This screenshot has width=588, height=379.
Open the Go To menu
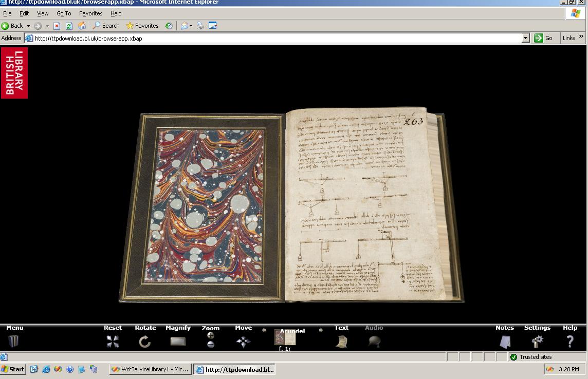(x=64, y=13)
